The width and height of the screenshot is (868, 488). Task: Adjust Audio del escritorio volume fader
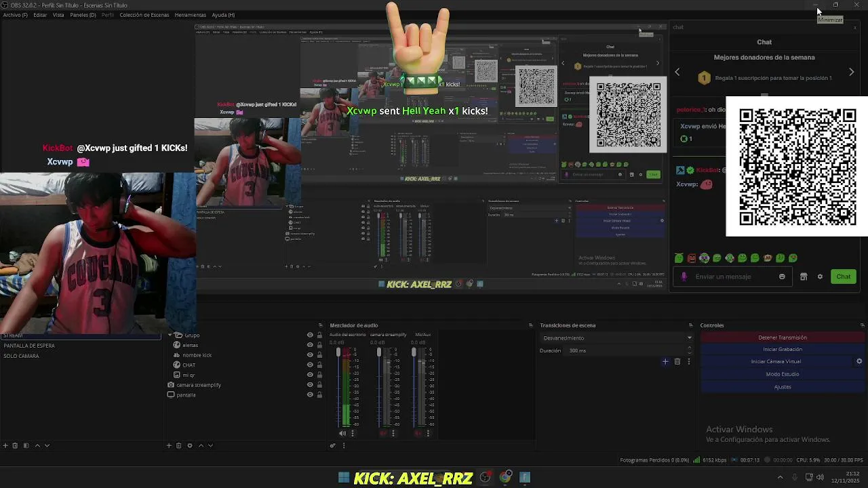tap(338, 352)
